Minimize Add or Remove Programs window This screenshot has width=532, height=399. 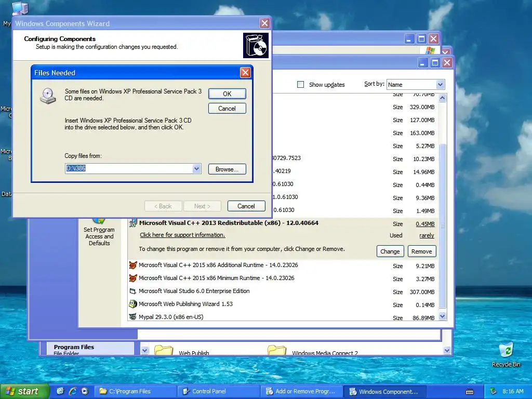click(x=422, y=63)
